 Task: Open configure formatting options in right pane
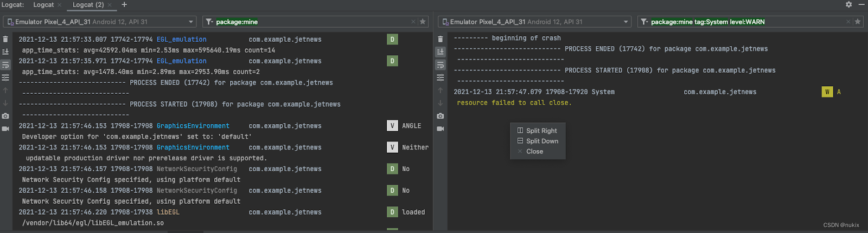pyautogui.click(x=441, y=77)
